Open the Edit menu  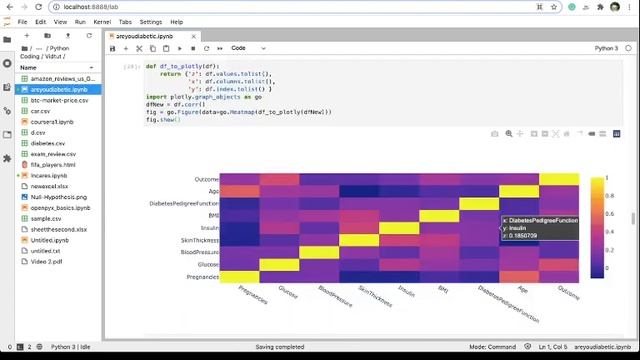[x=40, y=22]
